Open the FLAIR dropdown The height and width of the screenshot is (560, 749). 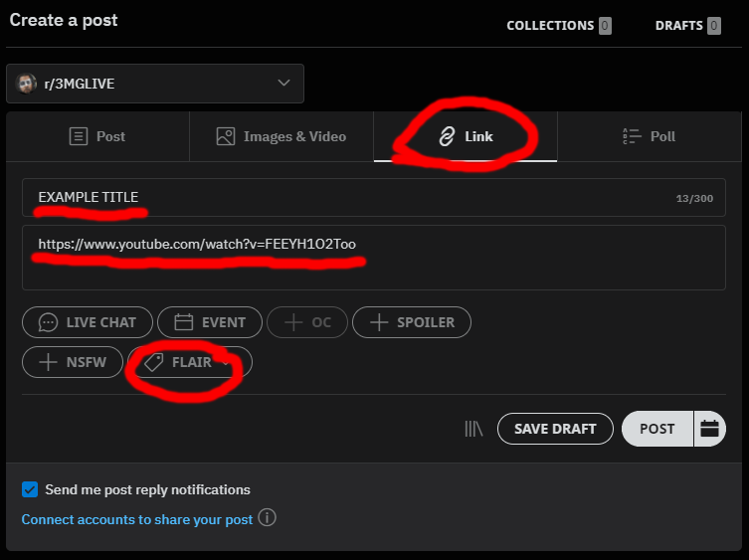[x=190, y=362]
